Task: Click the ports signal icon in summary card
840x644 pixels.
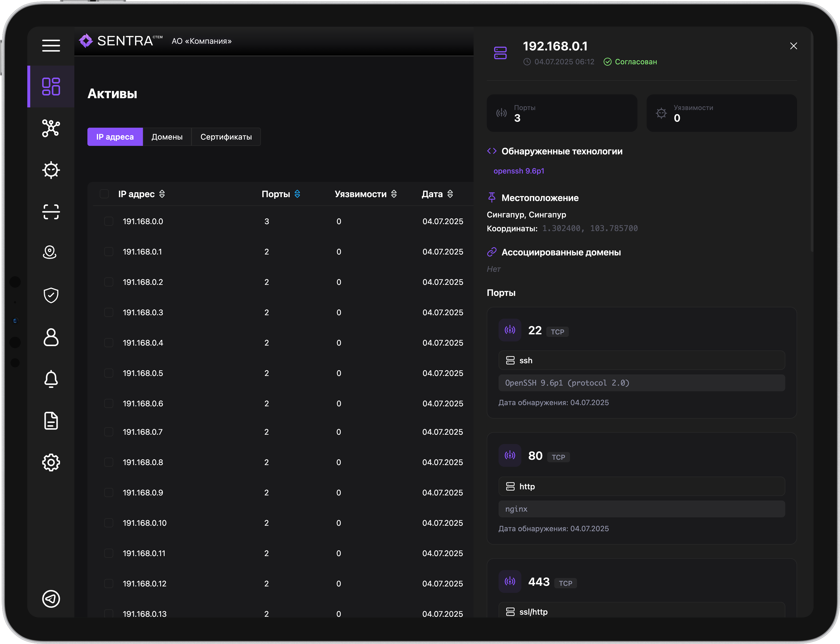Action: [x=501, y=113]
